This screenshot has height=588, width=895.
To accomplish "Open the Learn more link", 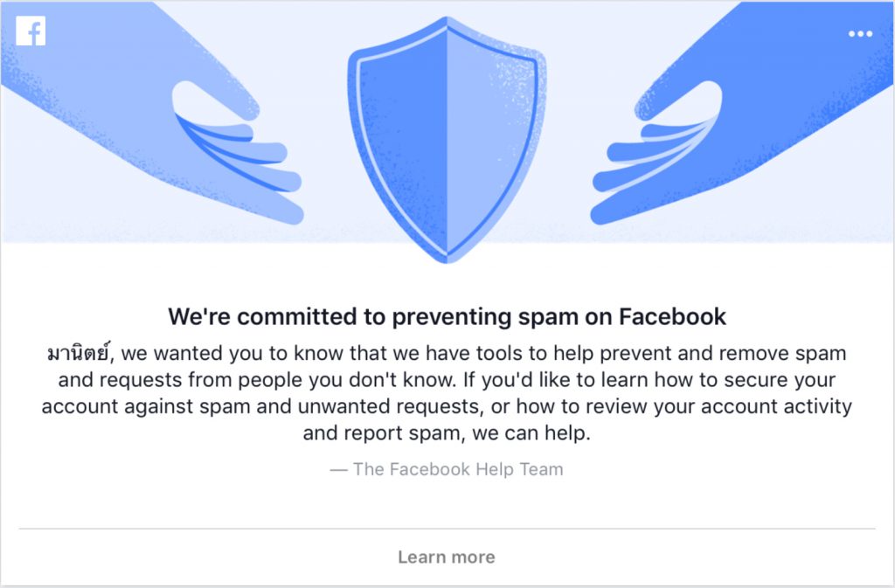I will click(x=447, y=557).
